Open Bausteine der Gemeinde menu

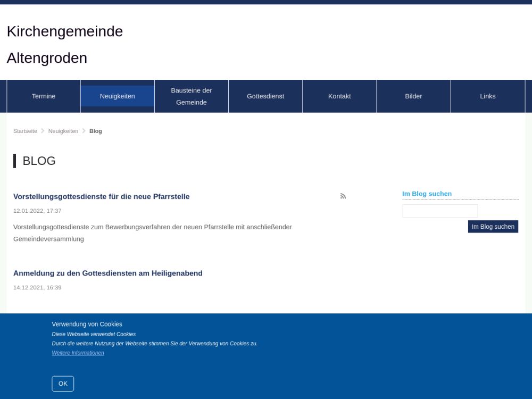point(192,96)
